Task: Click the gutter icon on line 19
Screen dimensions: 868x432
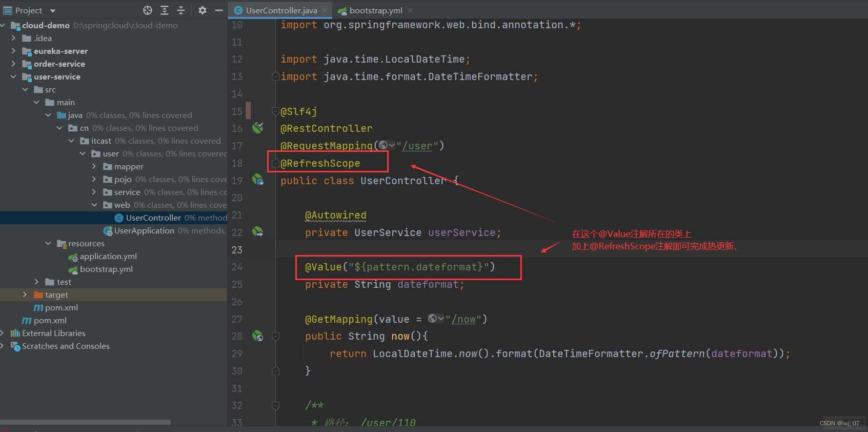Action: point(258,180)
